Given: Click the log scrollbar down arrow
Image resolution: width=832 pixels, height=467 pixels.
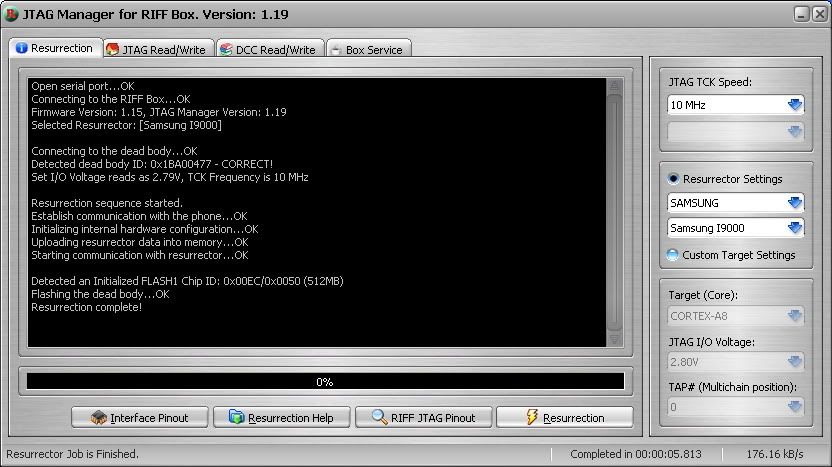Looking at the screenshot, I should click(614, 340).
